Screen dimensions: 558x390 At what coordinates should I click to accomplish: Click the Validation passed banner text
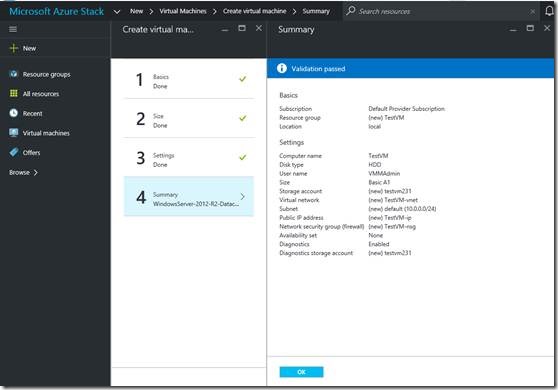click(318, 69)
